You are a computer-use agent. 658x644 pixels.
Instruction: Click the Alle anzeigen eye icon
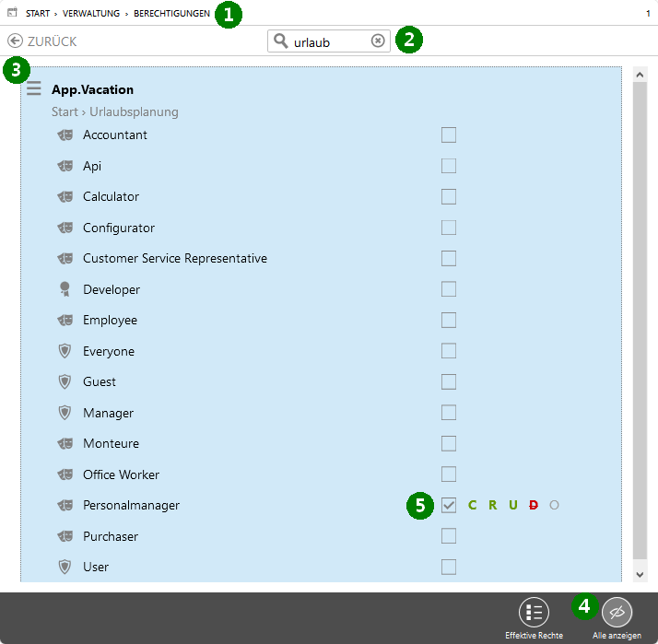coord(617,613)
